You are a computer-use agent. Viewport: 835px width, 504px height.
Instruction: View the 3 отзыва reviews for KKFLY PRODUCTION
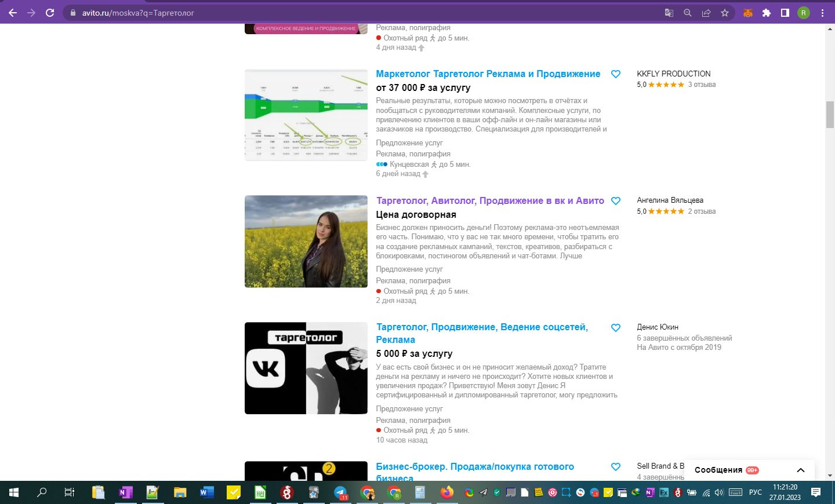click(x=702, y=85)
